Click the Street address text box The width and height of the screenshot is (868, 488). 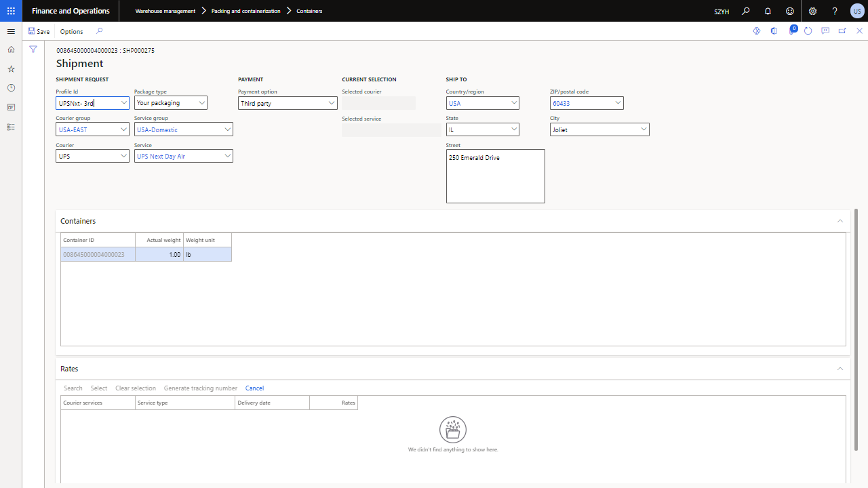(496, 176)
